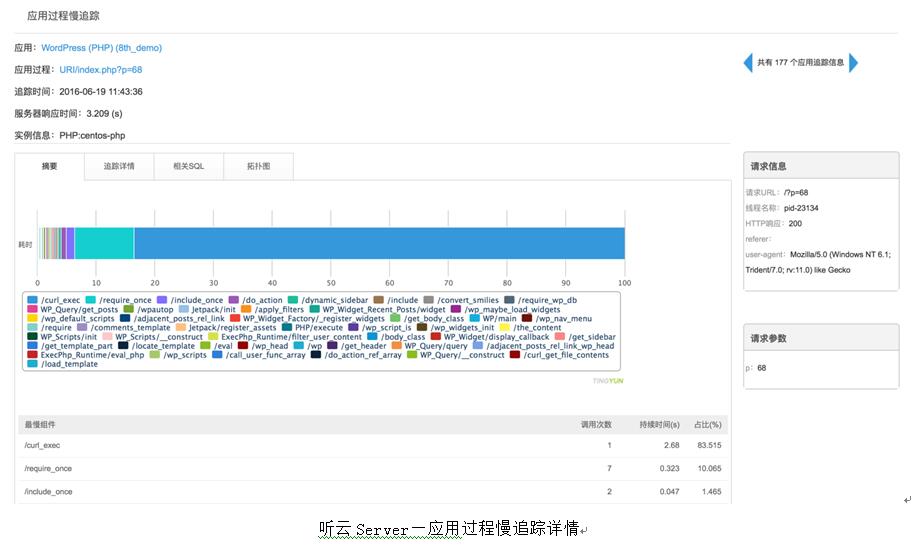Click legend label /call_user_func_array
The height and width of the screenshot is (559, 915).
[x=266, y=355]
